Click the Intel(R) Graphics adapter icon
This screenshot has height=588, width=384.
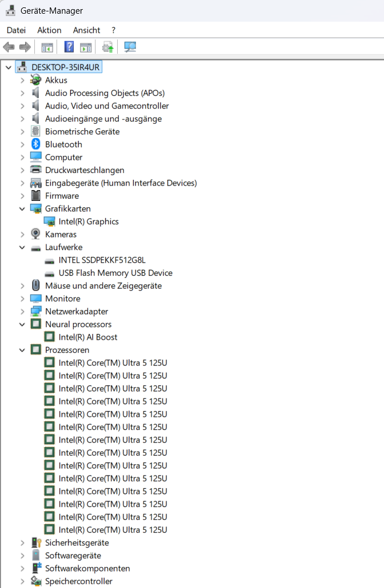coord(49,221)
